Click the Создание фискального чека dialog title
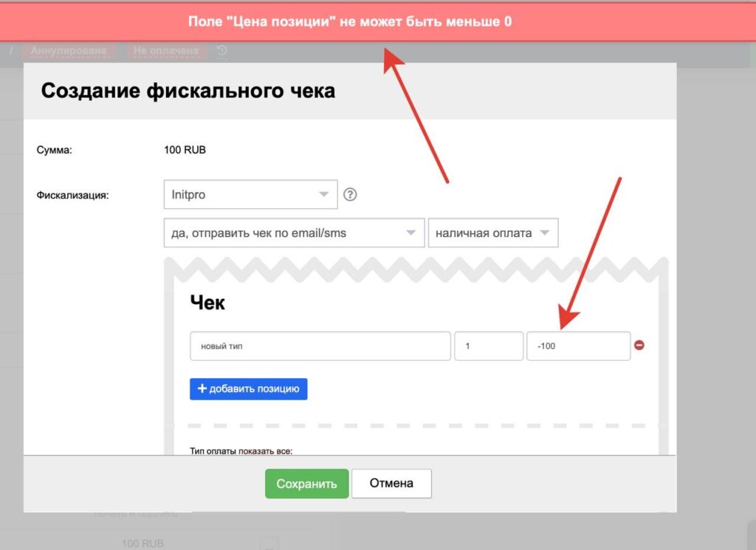Viewport: 756px width, 550px height. click(188, 91)
